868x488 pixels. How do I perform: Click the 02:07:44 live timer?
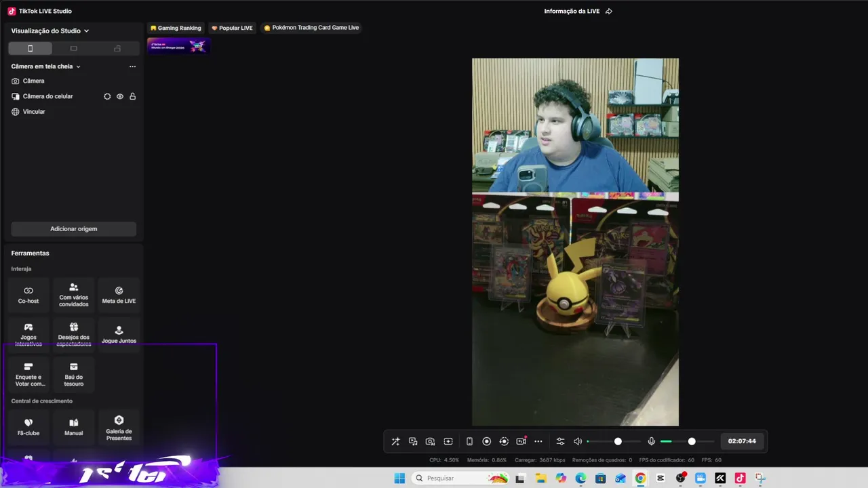[742, 441]
